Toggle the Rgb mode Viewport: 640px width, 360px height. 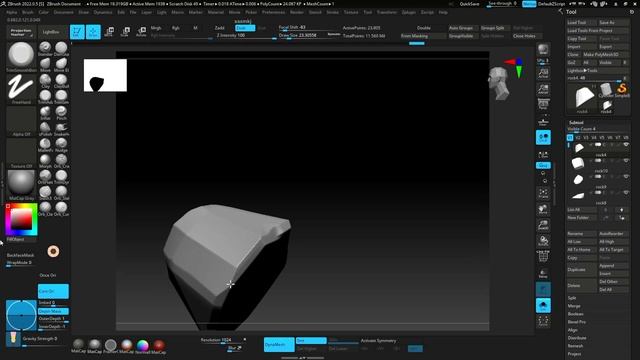[x=176, y=28]
